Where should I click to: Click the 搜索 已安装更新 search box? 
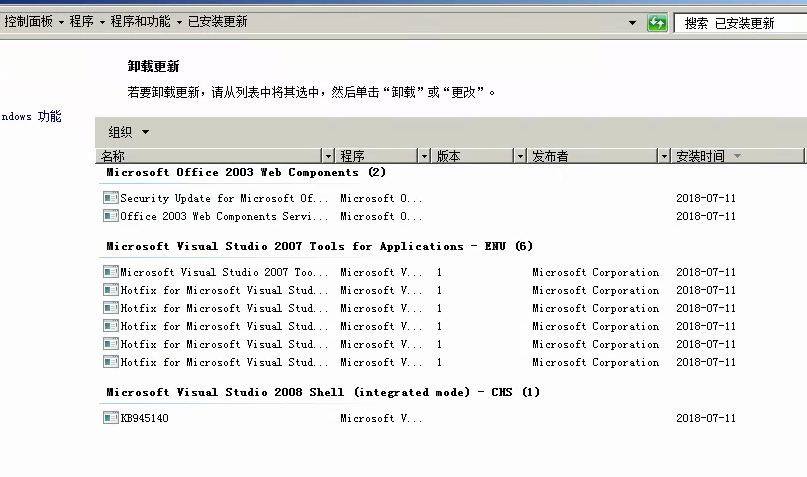[741, 23]
